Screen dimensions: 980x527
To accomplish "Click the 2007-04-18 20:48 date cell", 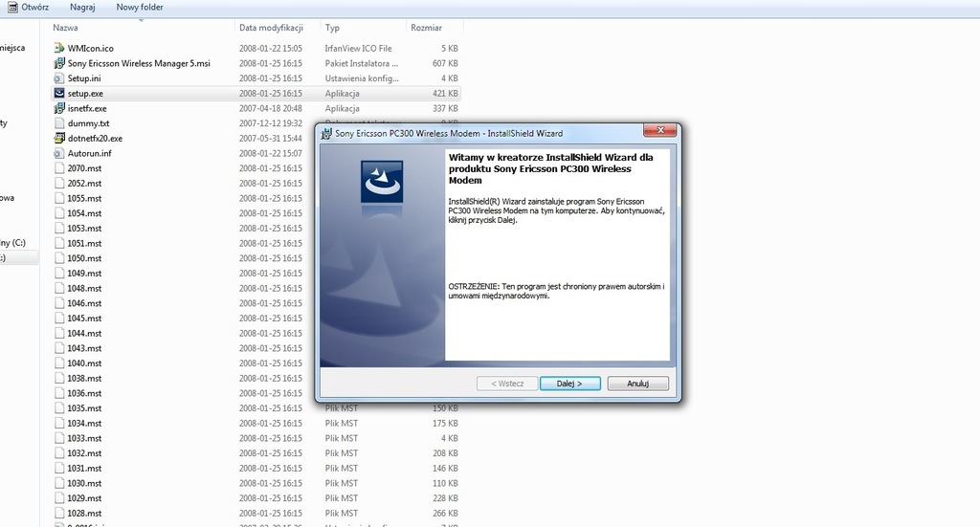I will click(270, 108).
